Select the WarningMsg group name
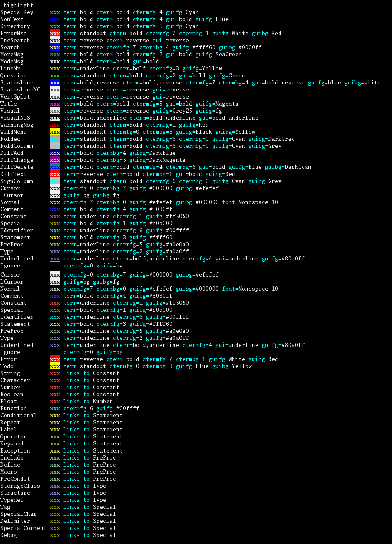Image resolution: width=392 pixels, height=544 pixels. [x=17, y=125]
